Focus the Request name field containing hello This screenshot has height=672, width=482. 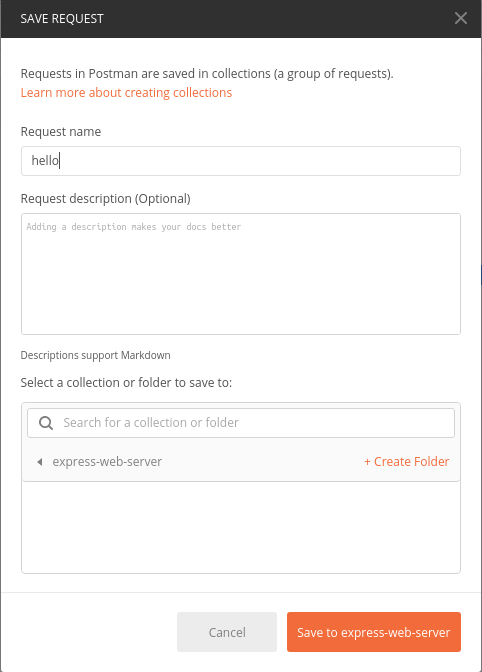241,161
